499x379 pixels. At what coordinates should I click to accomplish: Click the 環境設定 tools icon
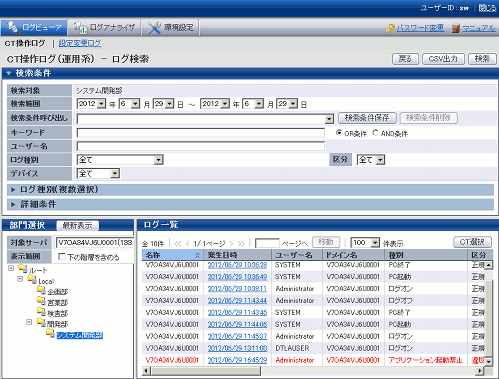tap(154, 28)
